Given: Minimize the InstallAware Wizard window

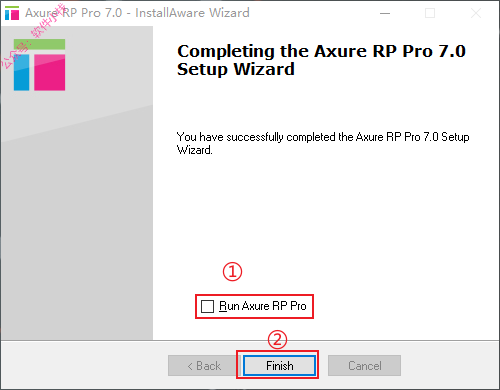Looking at the screenshot, I should [x=385, y=13].
